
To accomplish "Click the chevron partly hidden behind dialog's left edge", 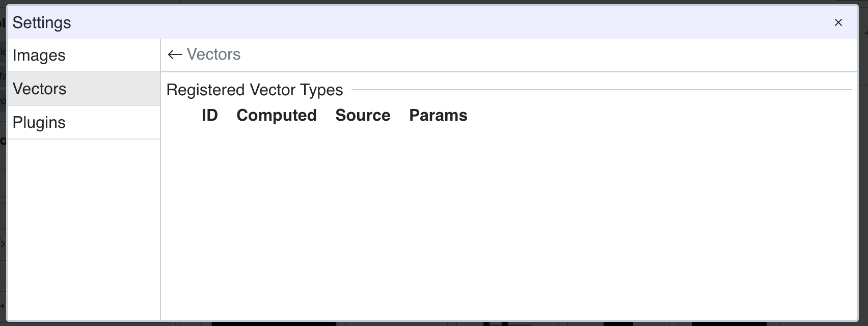I will pyautogui.click(x=3, y=244).
